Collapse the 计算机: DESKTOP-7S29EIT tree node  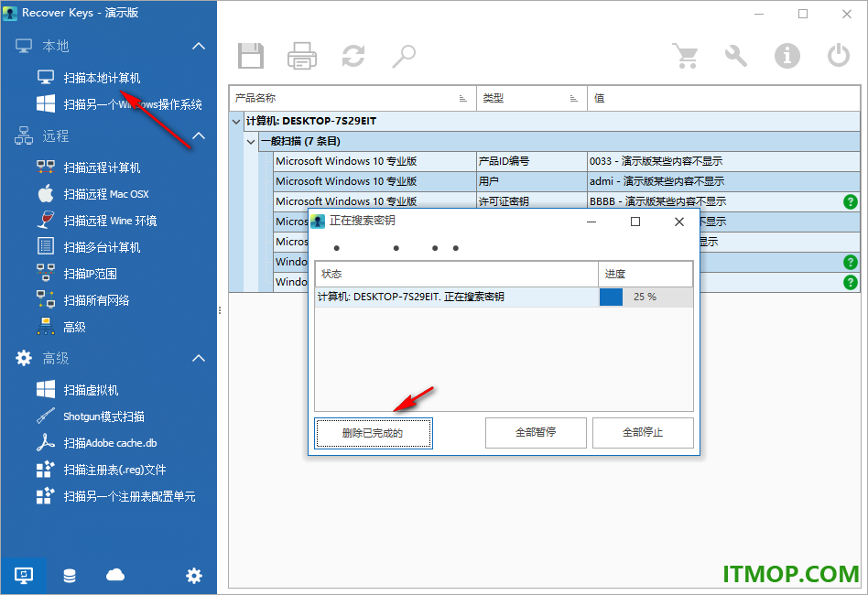click(236, 121)
